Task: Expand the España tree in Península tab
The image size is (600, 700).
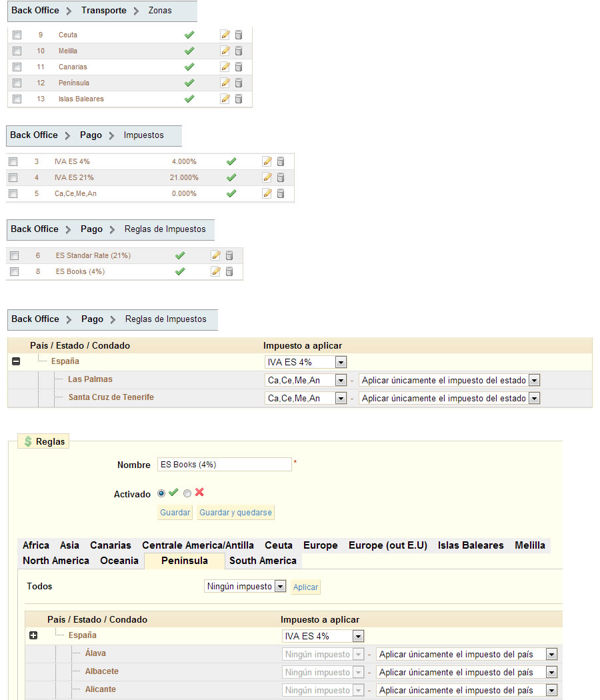Action: [33, 635]
